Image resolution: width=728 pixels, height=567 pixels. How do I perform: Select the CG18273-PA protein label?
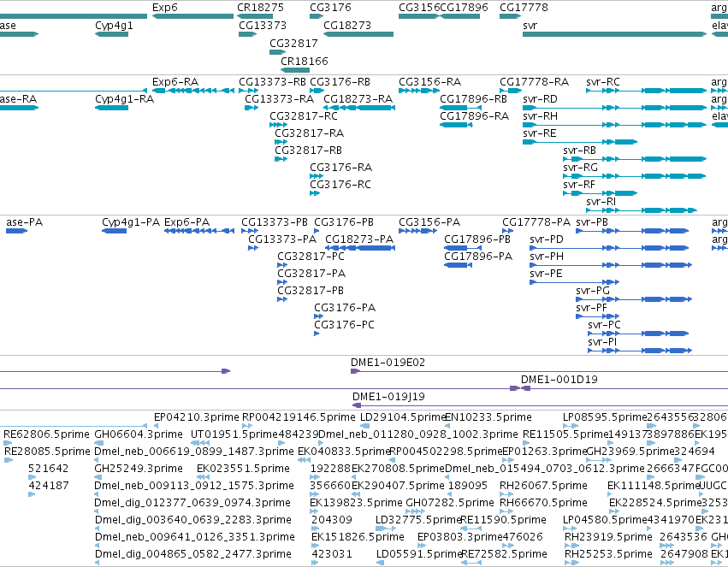[x=359, y=239]
